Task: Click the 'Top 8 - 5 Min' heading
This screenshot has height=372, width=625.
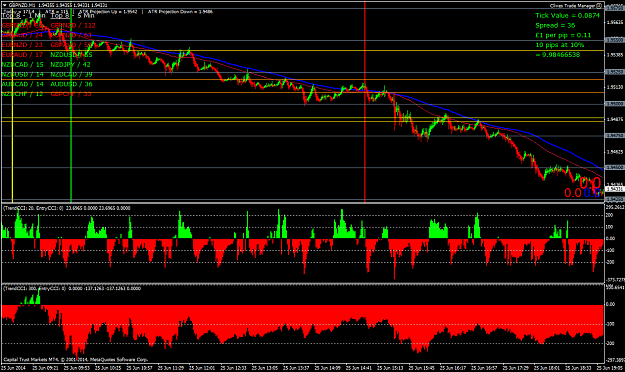Action: point(73,16)
